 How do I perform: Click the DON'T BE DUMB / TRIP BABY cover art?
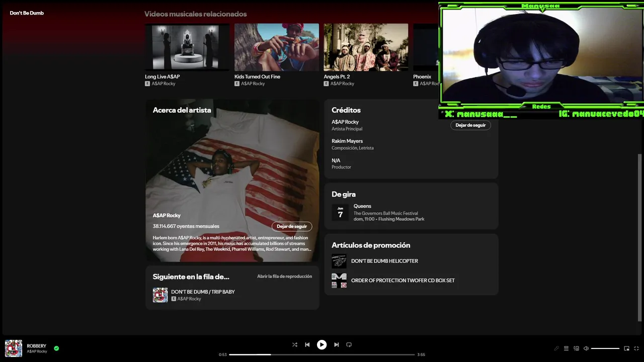(160, 295)
